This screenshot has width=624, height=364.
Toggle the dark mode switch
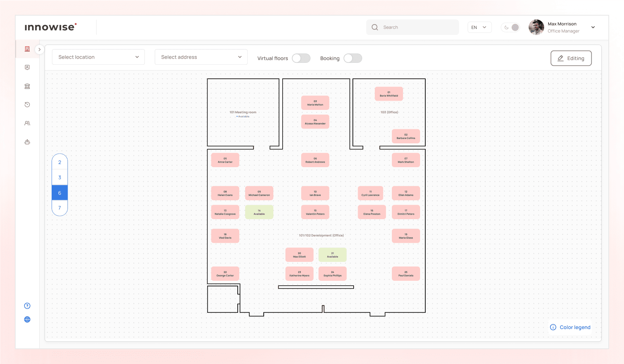click(x=510, y=27)
